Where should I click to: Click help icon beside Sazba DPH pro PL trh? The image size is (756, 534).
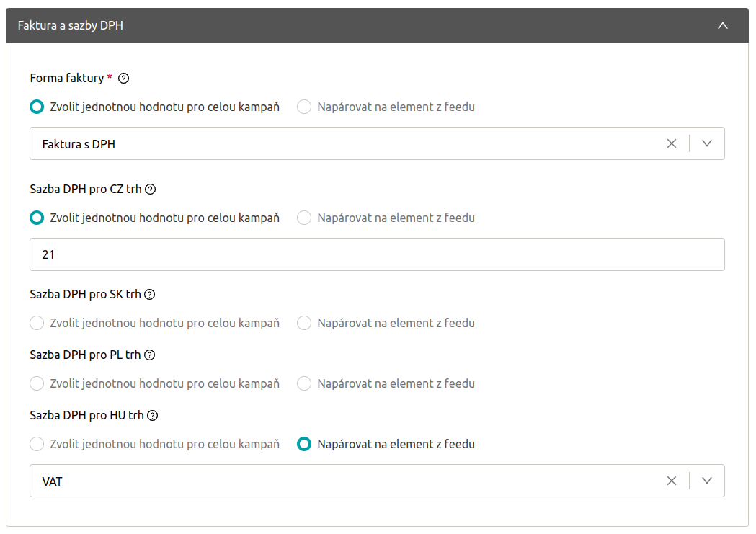coord(150,355)
